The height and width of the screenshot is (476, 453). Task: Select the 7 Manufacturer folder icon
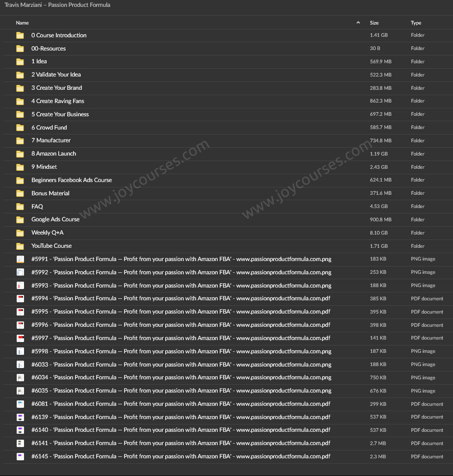(x=20, y=140)
